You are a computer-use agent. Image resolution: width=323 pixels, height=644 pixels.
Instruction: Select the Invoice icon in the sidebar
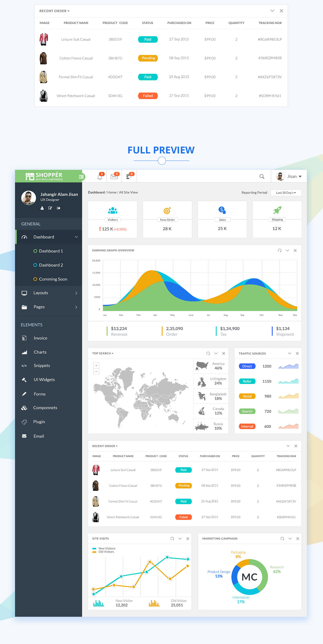(x=24, y=338)
